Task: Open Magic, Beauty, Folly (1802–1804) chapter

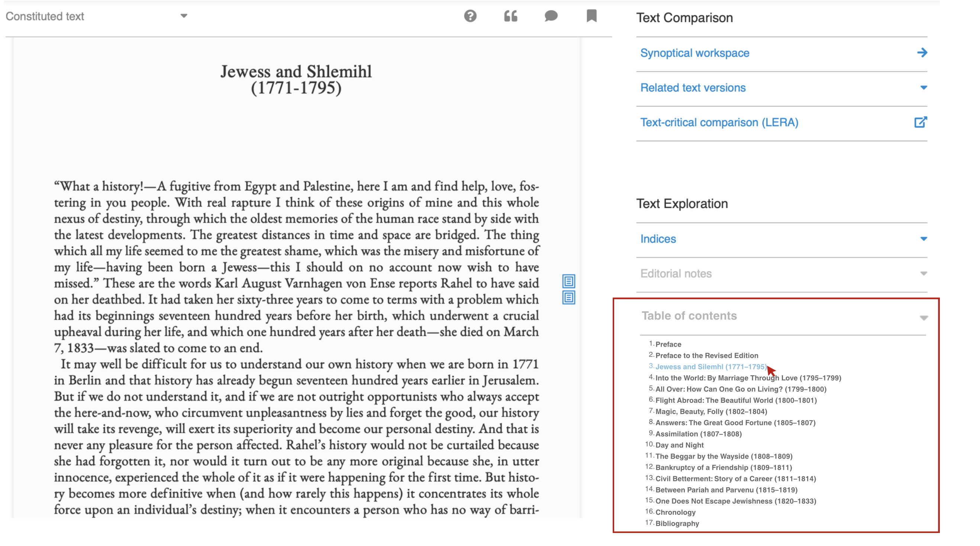Action: pyautogui.click(x=711, y=412)
